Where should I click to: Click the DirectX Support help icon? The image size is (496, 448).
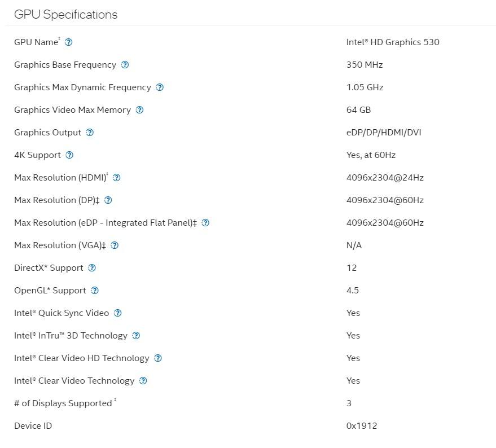point(92,268)
